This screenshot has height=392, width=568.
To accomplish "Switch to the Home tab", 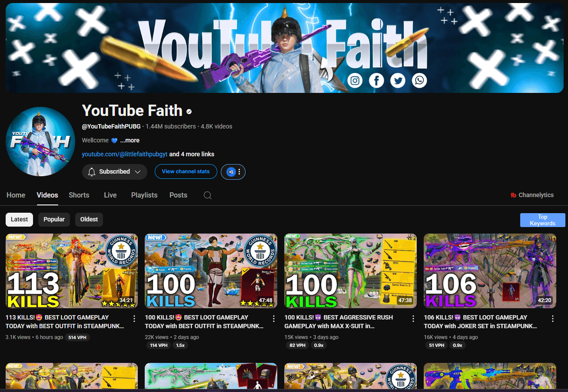I will click(x=16, y=195).
